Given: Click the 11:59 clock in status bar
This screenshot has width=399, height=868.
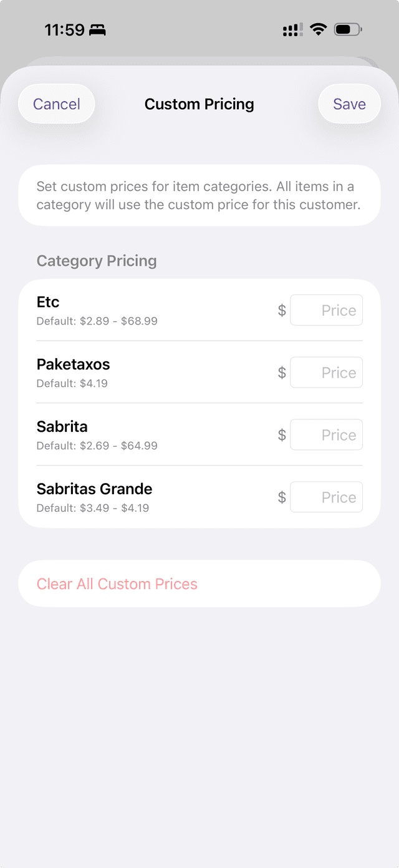Looking at the screenshot, I should tap(64, 30).
